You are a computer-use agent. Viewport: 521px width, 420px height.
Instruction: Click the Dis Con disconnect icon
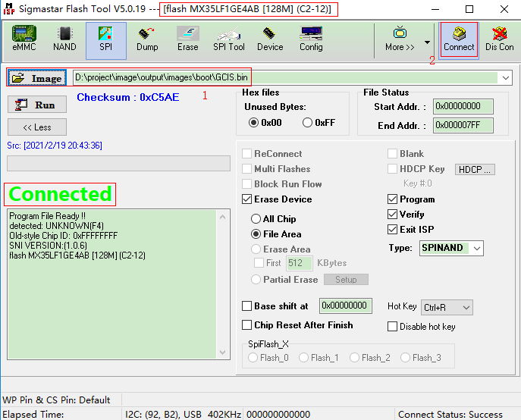[x=500, y=39]
